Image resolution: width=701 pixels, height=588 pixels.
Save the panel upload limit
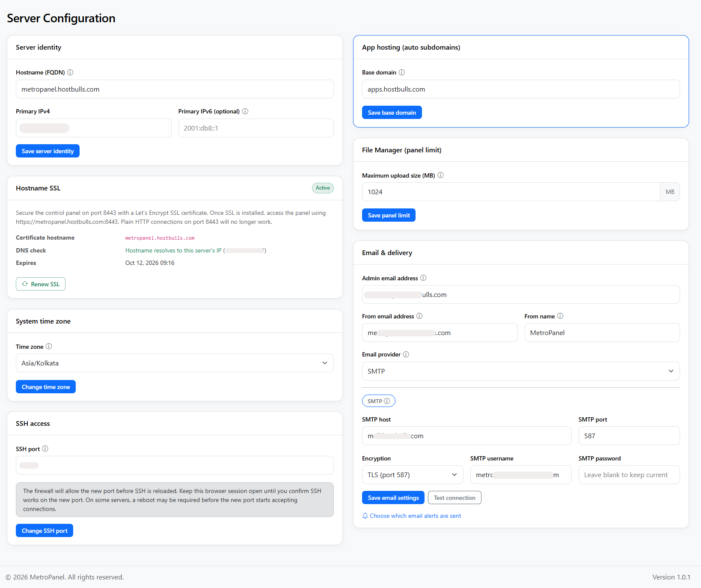(389, 215)
